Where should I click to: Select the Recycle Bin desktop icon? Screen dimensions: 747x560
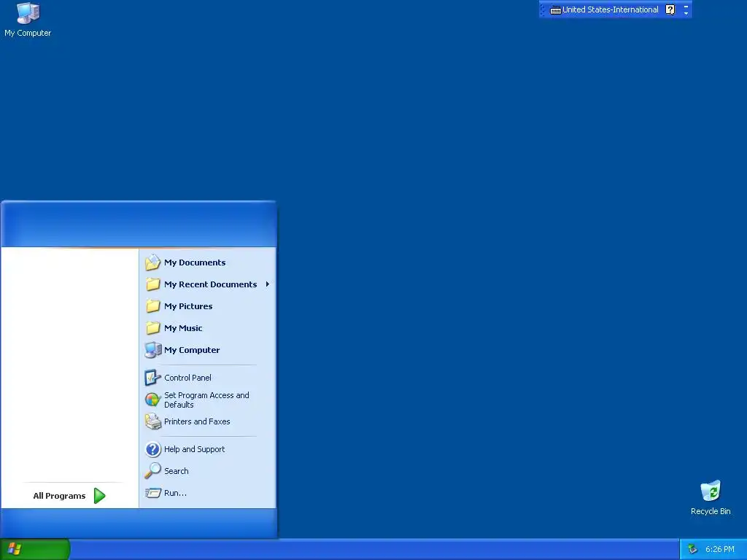click(x=711, y=498)
